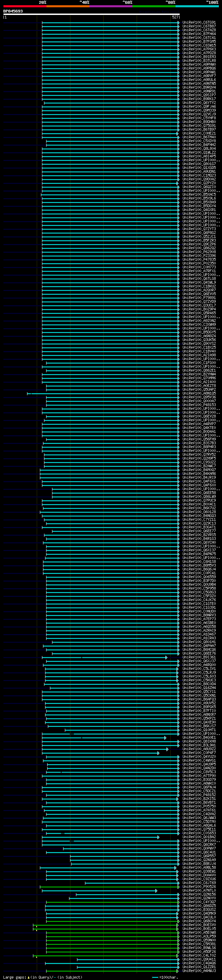Click the UniRef100_C5M381 label

(x=199, y=944)
